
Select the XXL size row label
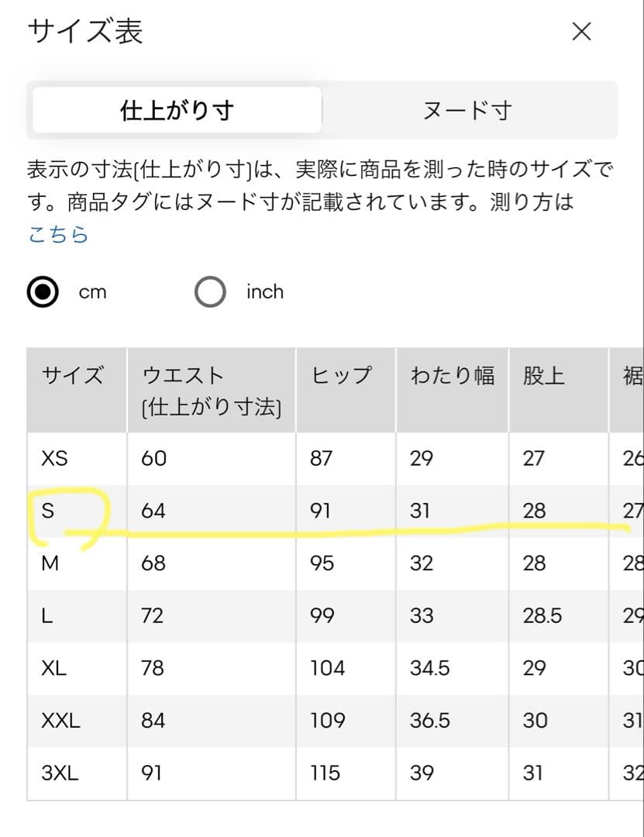tap(60, 720)
